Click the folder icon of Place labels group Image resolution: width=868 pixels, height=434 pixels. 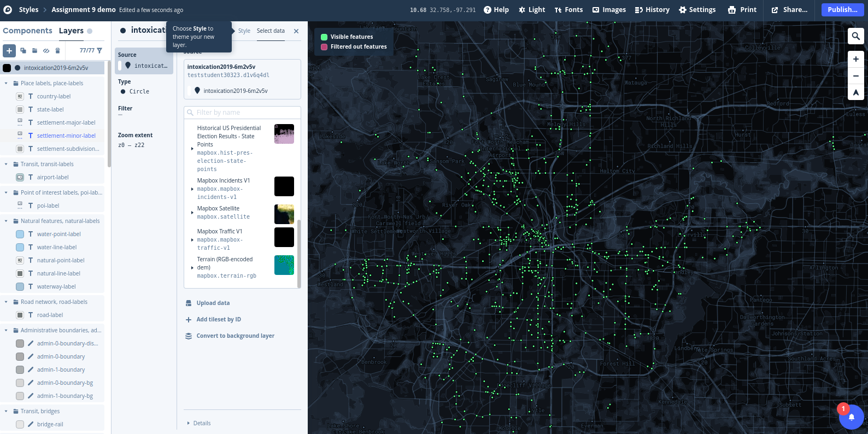click(x=16, y=84)
